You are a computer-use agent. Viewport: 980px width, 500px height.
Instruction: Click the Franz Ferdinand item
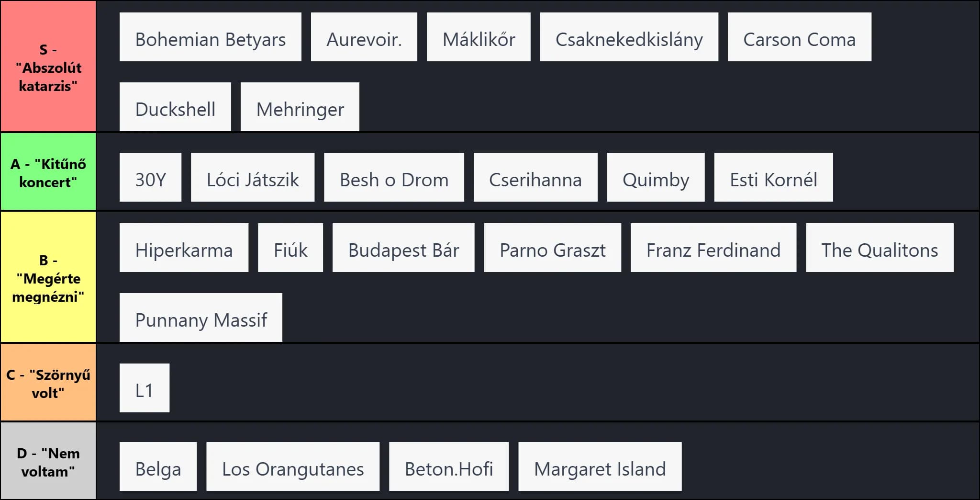point(713,248)
